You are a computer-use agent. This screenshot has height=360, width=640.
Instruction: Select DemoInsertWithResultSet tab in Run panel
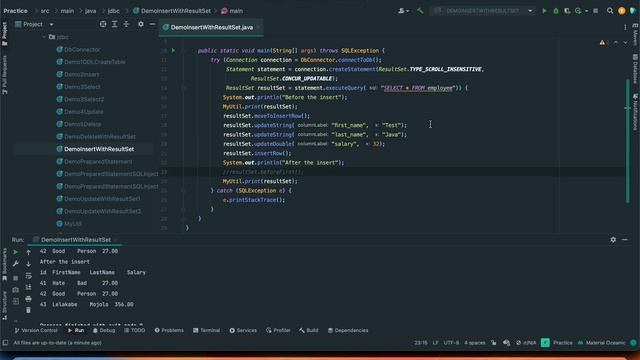76,240
